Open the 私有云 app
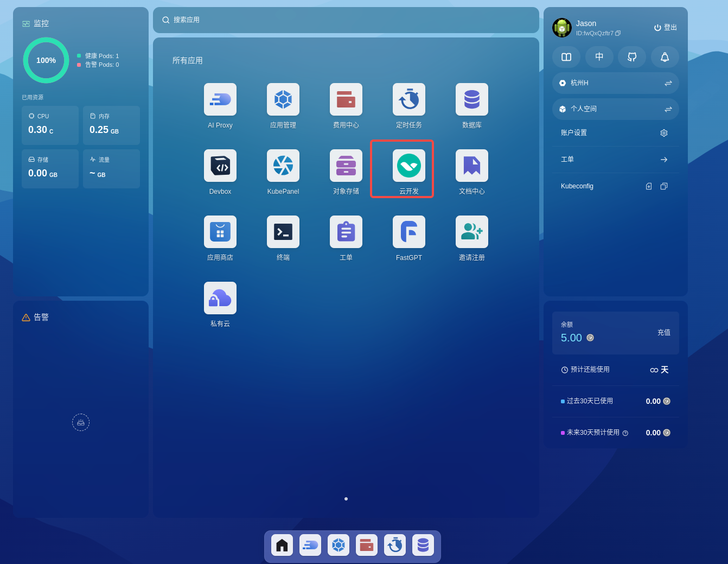The image size is (728, 564). [x=220, y=298]
